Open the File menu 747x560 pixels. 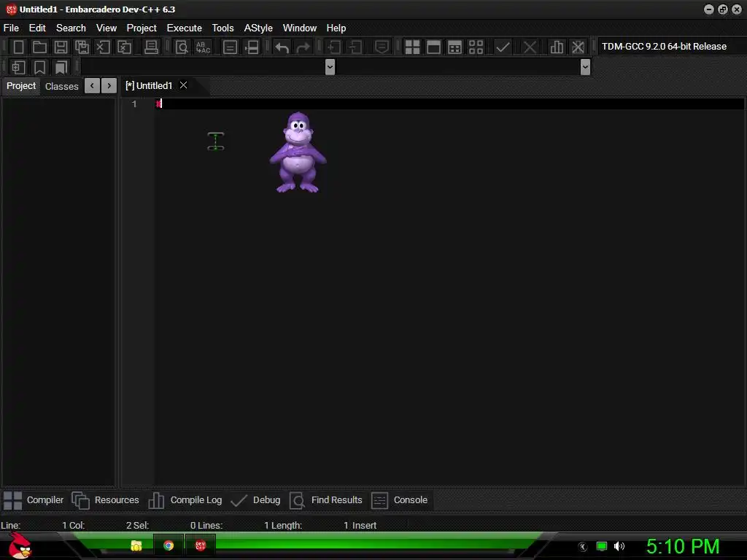point(11,28)
